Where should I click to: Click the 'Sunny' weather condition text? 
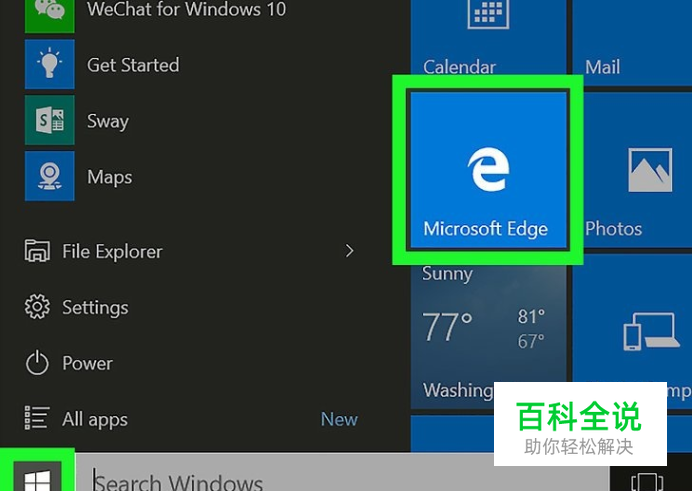(x=447, y=274)
